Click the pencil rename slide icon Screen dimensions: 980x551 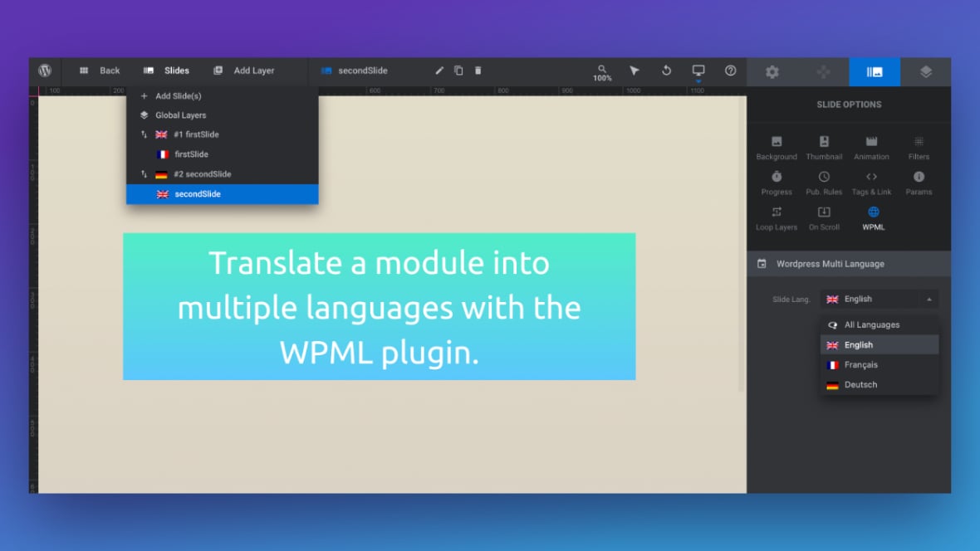pyautogui.click(x=439, y=71)
